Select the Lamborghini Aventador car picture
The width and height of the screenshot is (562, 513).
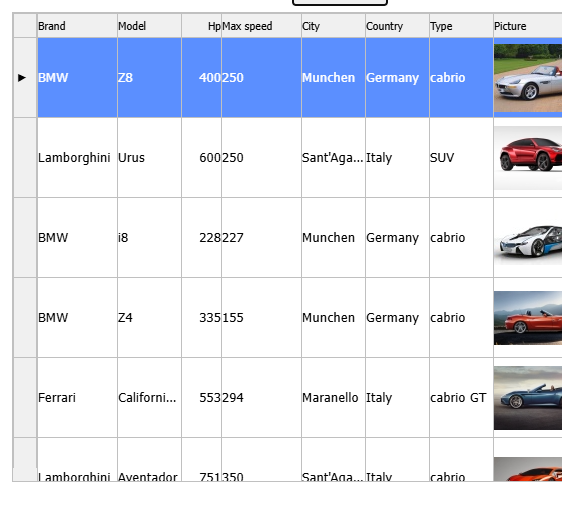tap(528, 469)
